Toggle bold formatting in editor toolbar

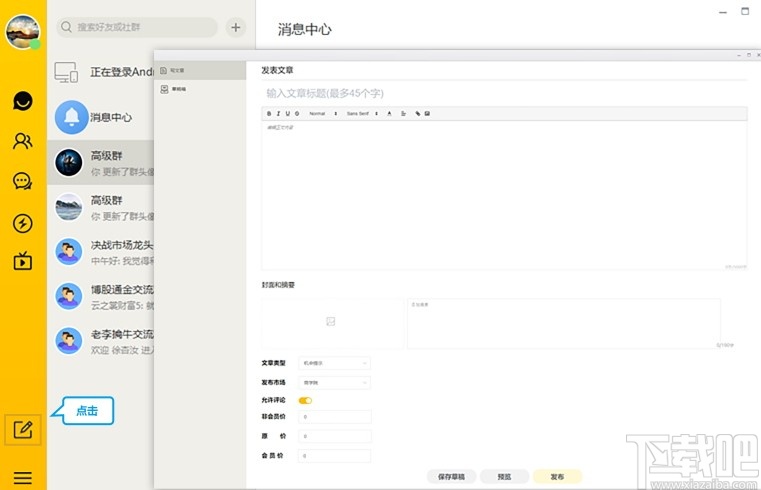[269, 114]
